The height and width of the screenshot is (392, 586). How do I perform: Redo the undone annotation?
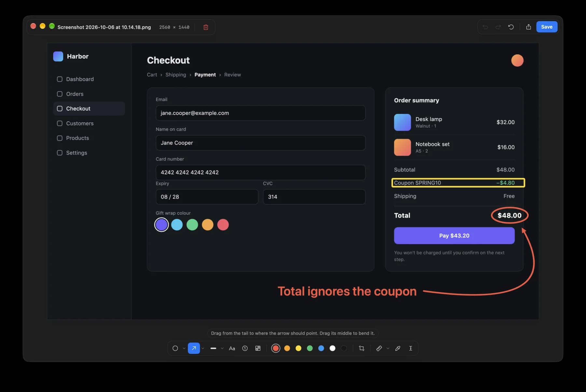(498, 27)
